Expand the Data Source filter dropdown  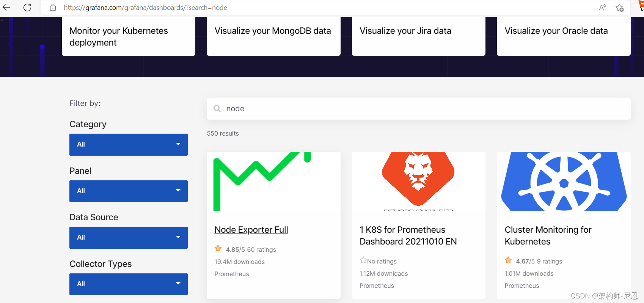(x=129, y=237)
